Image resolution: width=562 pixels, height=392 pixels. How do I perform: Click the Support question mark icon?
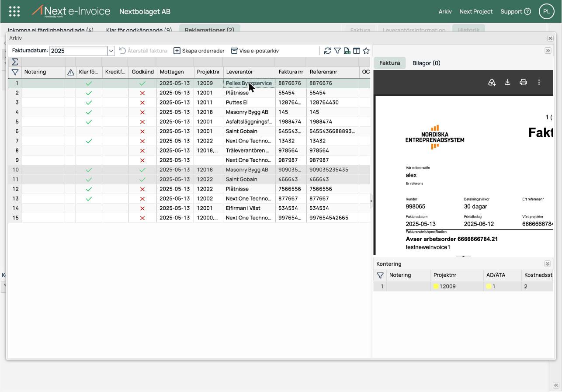(x=527, y=11)
